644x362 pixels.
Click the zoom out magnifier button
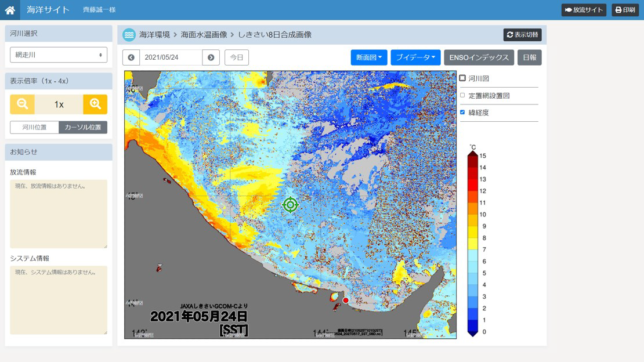tap(23, 104)
